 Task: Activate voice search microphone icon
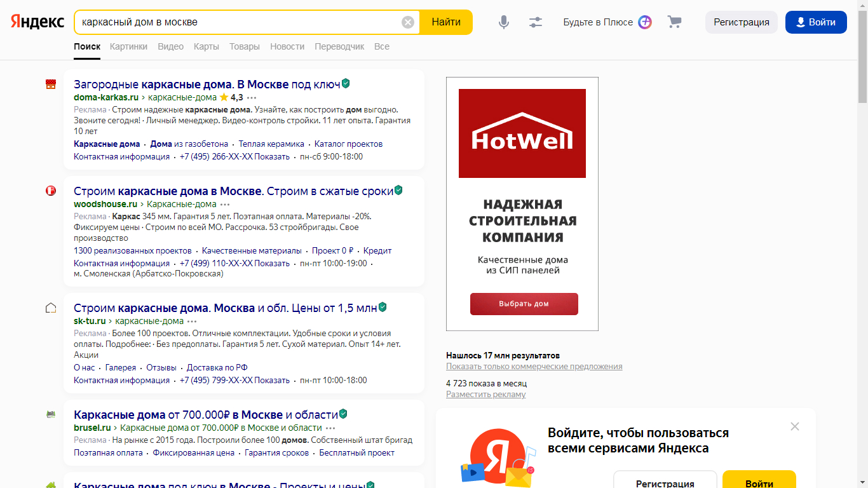point(504,22)
